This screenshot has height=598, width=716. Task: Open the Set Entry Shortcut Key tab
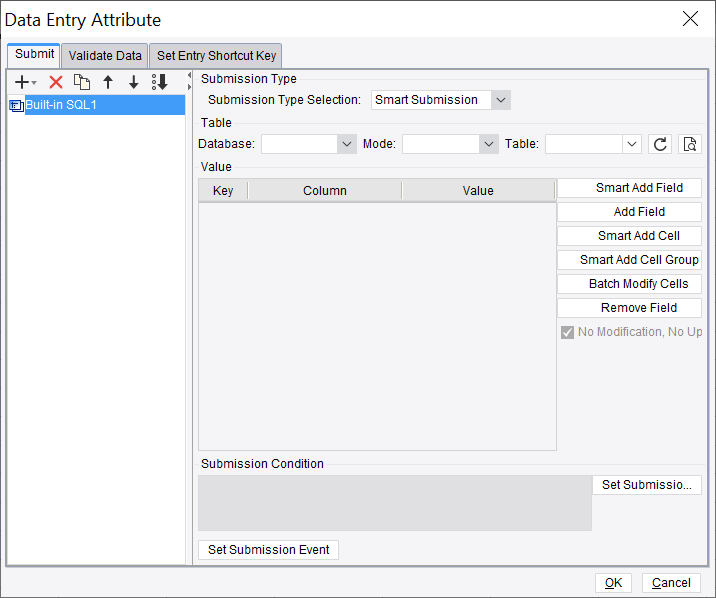coord(216,56)
